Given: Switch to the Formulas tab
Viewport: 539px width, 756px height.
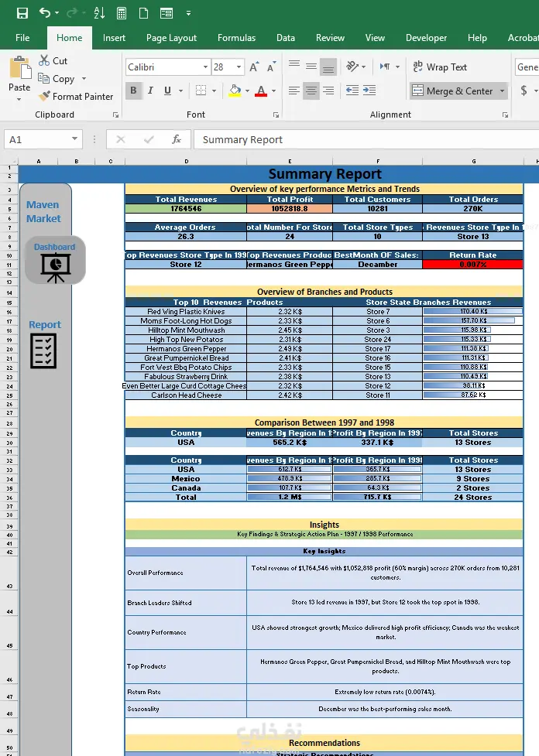Looking at the screenshot, I should coord(236,38).
